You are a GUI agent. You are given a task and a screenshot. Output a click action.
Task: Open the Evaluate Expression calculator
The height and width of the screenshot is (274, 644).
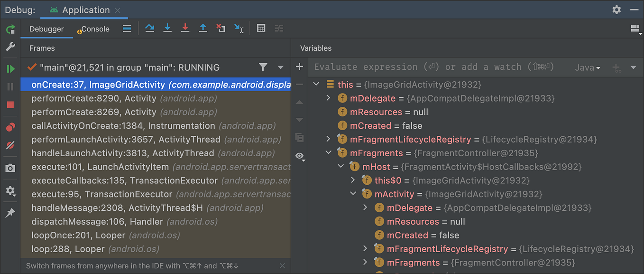[261, 28]
